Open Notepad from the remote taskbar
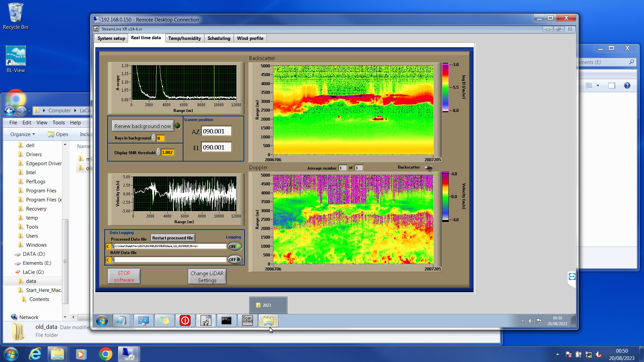The image size is (644, 362). point(121,320)
